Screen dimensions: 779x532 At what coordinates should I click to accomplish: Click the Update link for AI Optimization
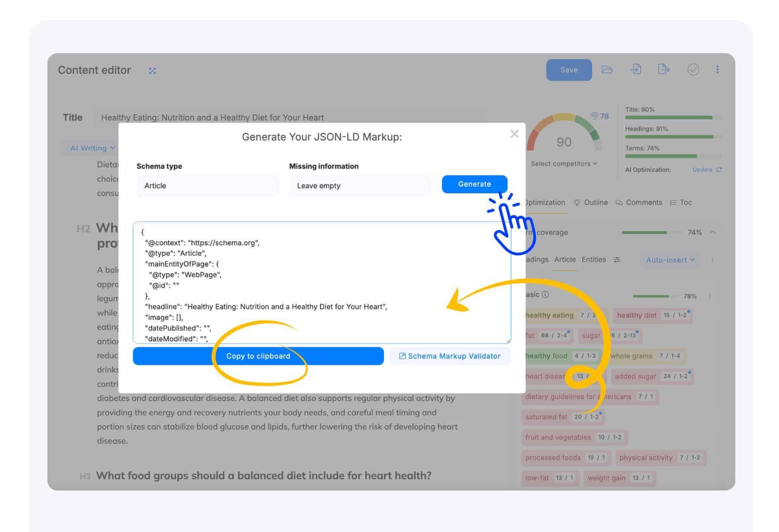(702, 170)
